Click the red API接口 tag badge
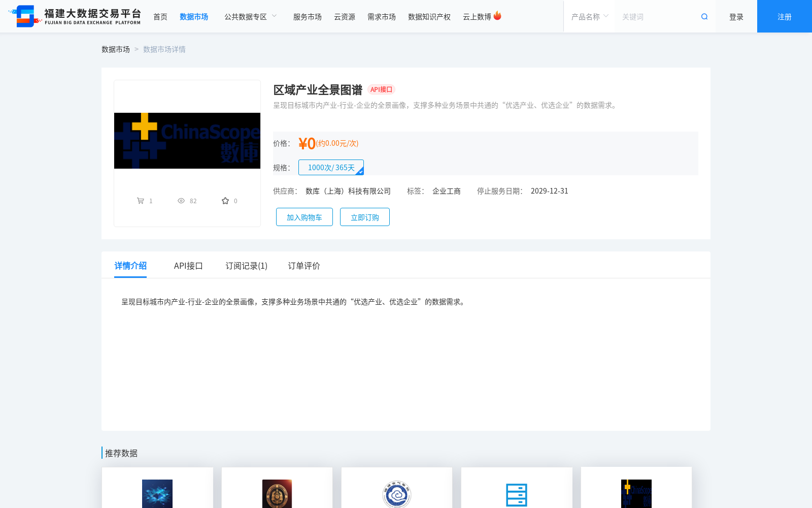 pos(381,89)
